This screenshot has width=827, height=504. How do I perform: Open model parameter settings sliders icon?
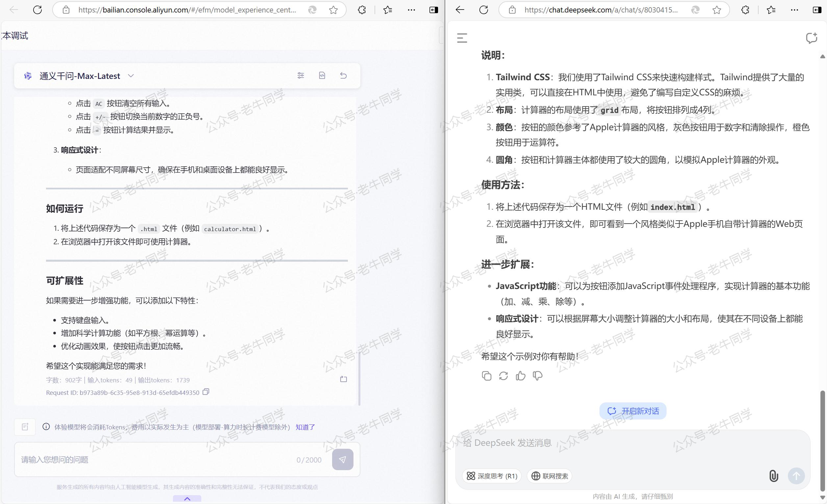301,76
